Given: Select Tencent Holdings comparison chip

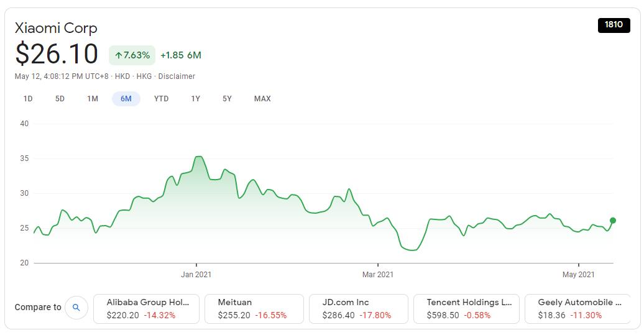Looking at the screenshot, I should (x=463, y=309).
